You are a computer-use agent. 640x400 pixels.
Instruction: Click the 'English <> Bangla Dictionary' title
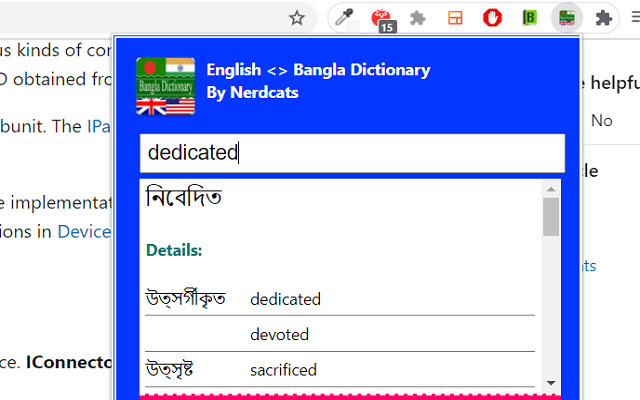318,70
